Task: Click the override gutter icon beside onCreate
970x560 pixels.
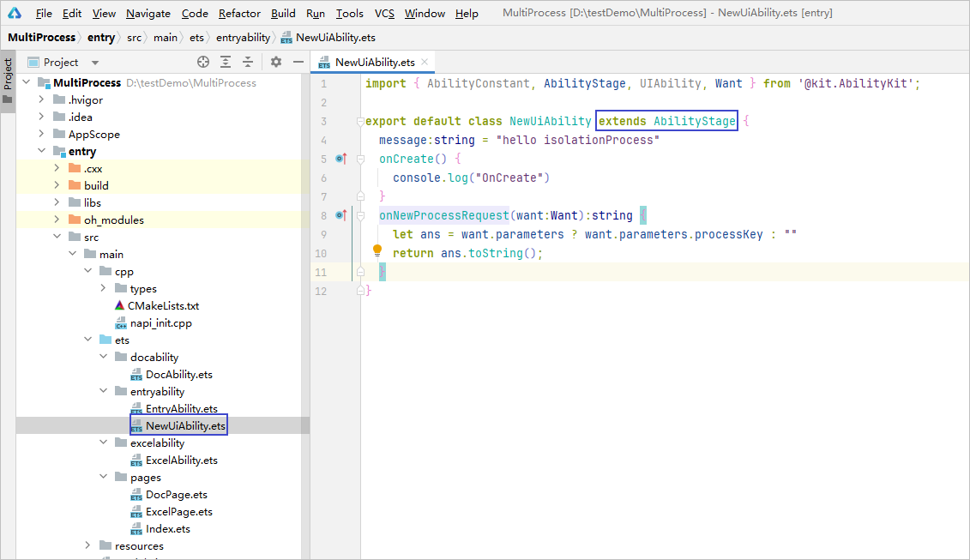Action: pos(340,159)
